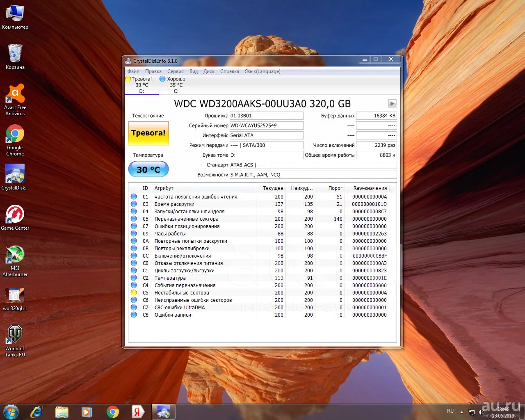Open Avast Free Antivirus desktop shortcut

(x=15, y=100)
